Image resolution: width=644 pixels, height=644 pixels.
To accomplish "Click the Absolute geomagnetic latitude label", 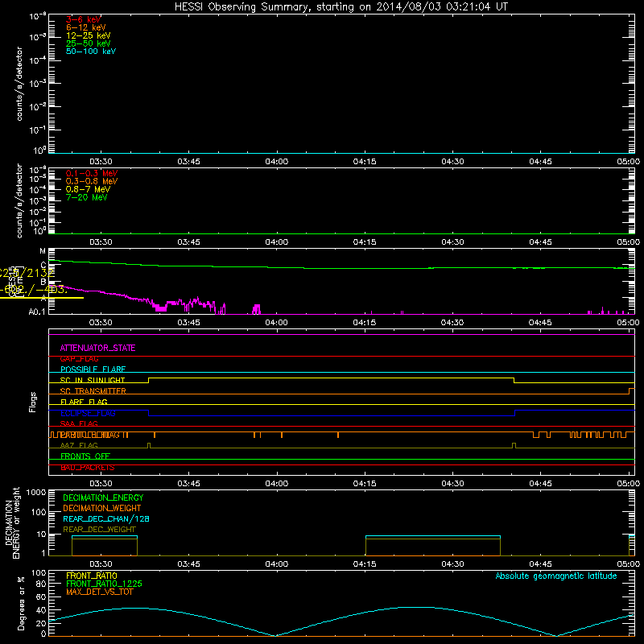I will point(556,576).
